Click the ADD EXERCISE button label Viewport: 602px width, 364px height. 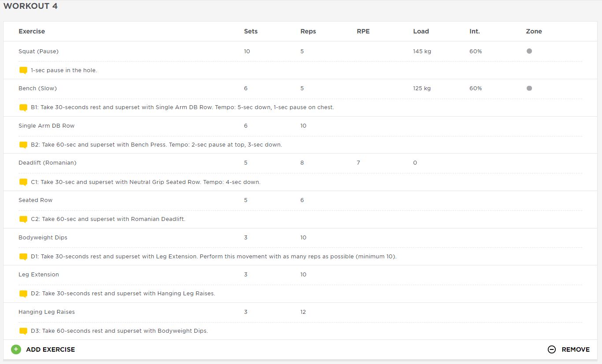(x=51, y=349)
